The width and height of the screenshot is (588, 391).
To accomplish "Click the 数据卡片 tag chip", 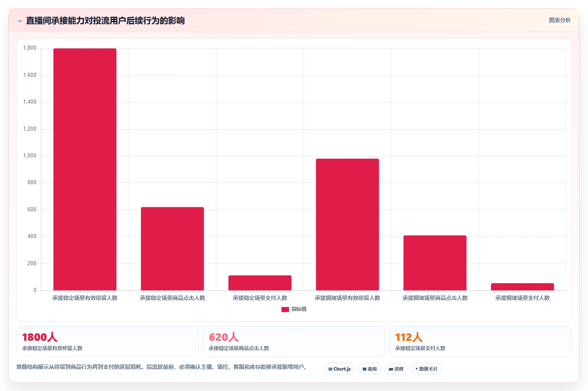I will 426,369.
